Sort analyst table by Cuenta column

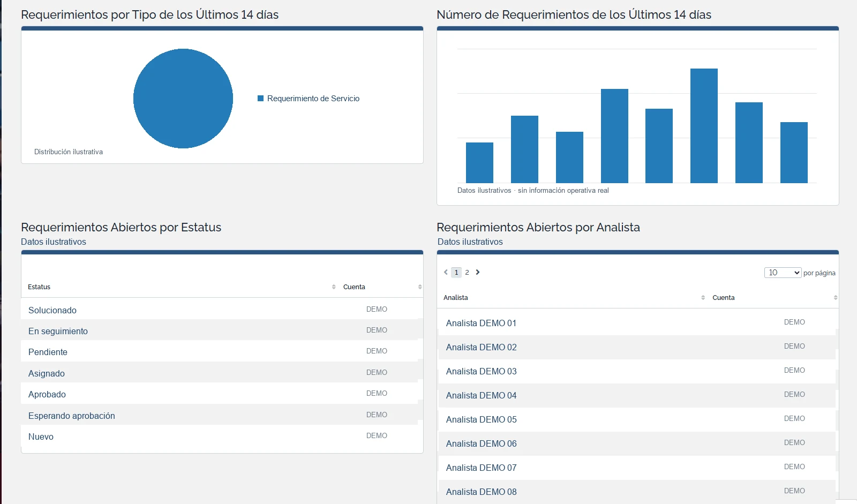pos(836,298)
